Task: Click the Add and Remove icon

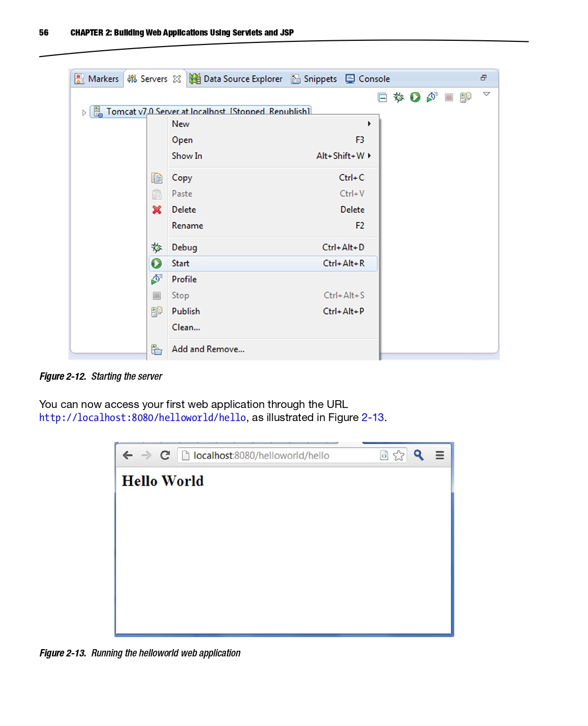Action: click(x=157, y=349)
